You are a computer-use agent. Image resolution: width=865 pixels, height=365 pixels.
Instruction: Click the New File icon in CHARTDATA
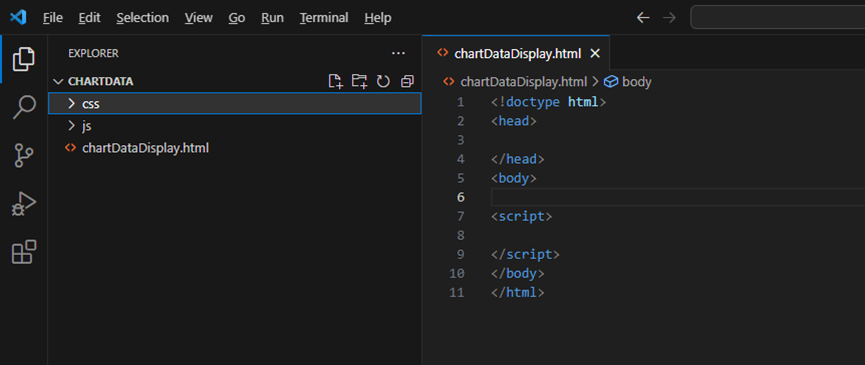coord(335,82)
